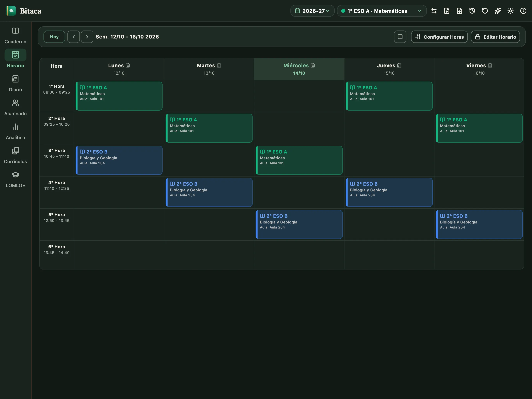Open Jueves 1ª Hora 1º ESO A class
This screenshot has width=532, height=399.
point(389,96)
